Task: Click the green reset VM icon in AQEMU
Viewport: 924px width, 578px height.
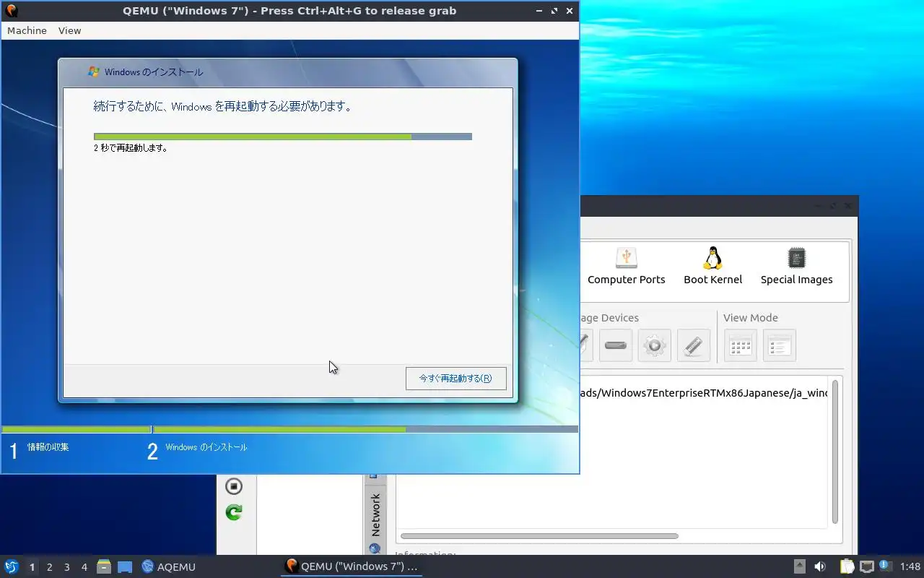Action: [x=234, y=512]
